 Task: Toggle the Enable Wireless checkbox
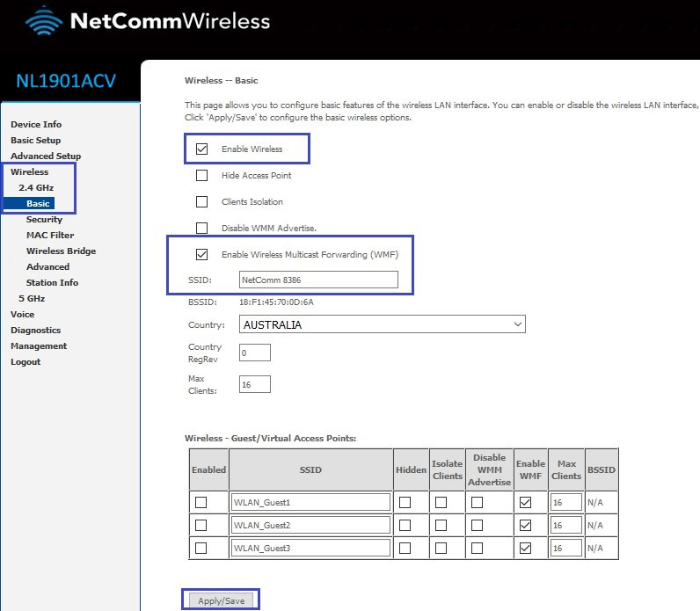(201, 149)
